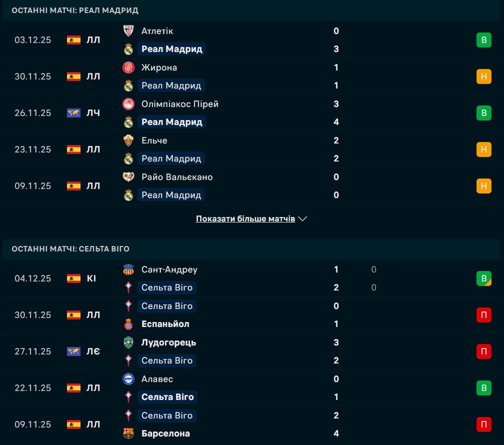Click the Rayo Vallecano crest icon

(128, 177)
